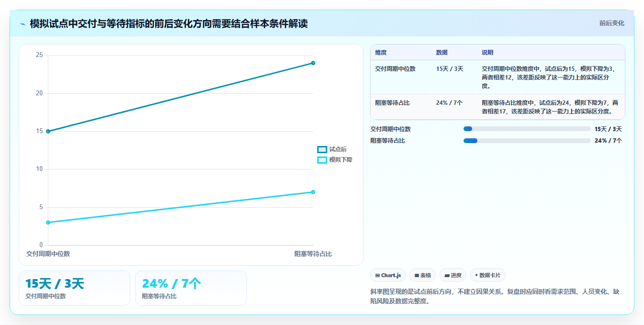The width and height of the screenshot is (644, 325).
Task: Click the 交付周期中位数 x-axis label
Action: click(48, 254)
